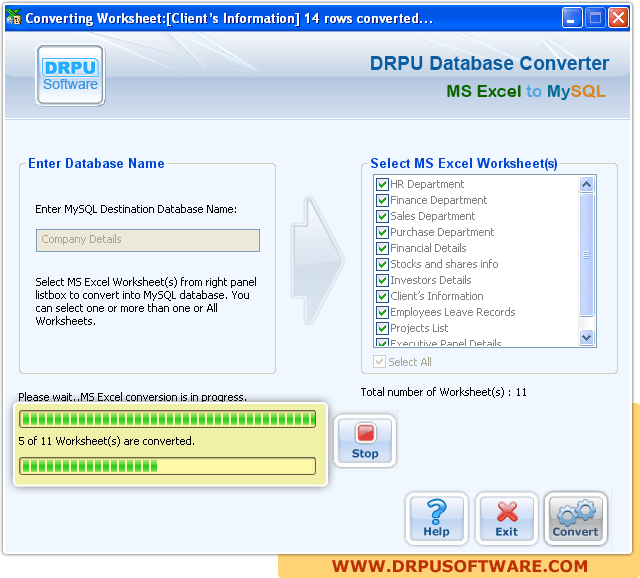Click the worksheet list scrollbar thumb
Screen dimensions: 640x578
pos(587,255)
